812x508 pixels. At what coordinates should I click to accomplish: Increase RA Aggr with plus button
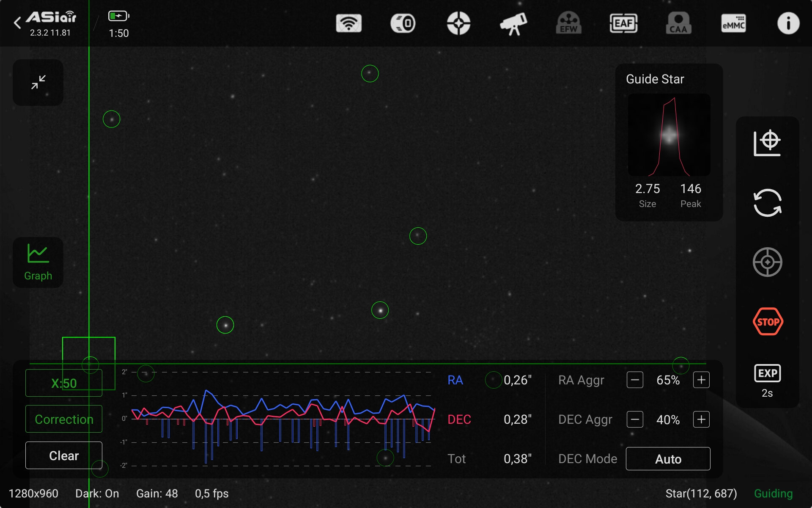pyautogui.click(x=701, y=380)
